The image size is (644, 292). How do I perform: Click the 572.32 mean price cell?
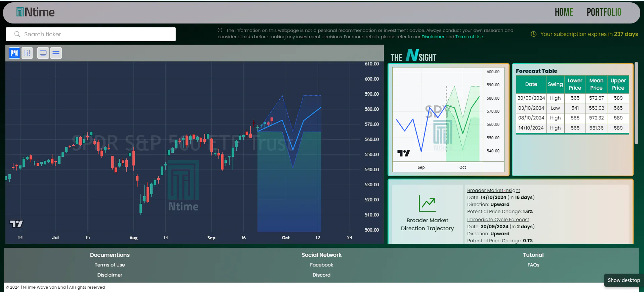(x=596, y=118)
